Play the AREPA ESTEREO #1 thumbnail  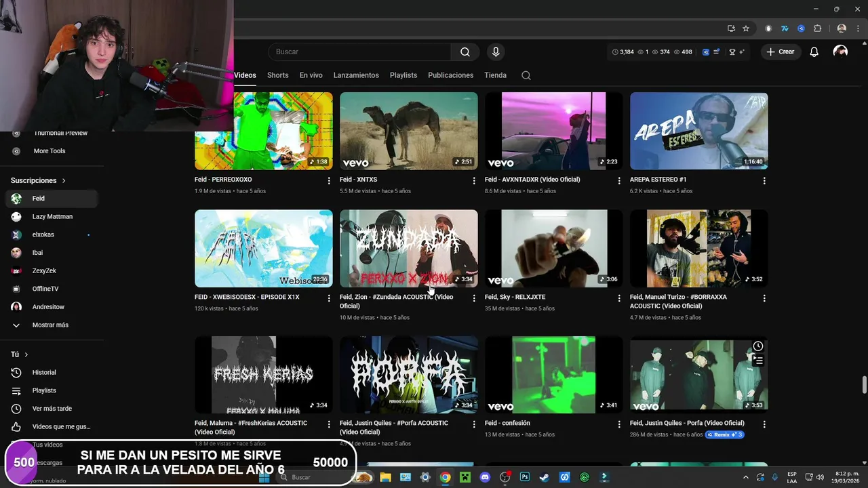click(x=699, y=131)
